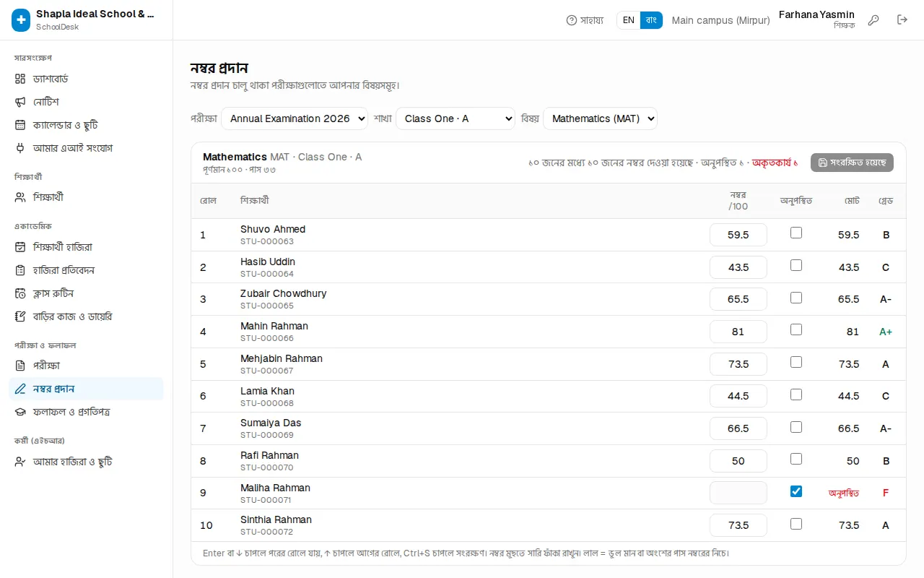Click the red F grade cell
The width and height of the screenshot is (924, 578).
click(x=886, y=493)
